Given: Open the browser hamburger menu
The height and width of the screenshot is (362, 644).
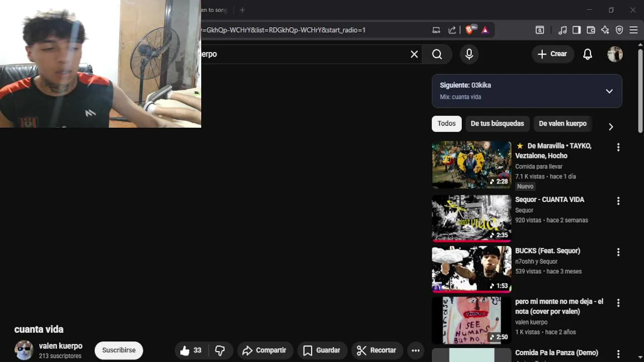Looking at the screenshot, I should [633, 30].
